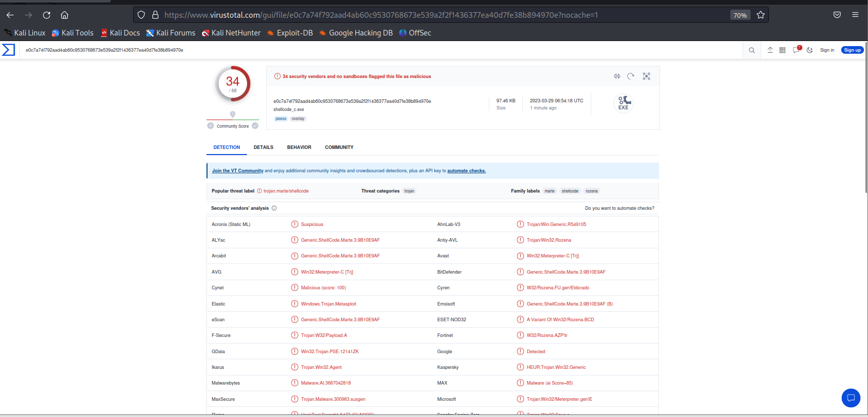
Task: Click the similar files search icon
Action: [617, 76]
